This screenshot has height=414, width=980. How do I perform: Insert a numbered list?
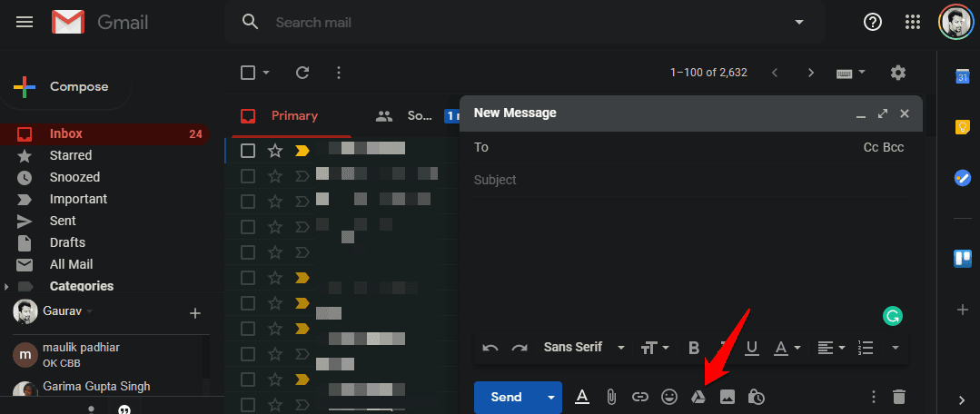pyautogui.click(x=866, y=348)
